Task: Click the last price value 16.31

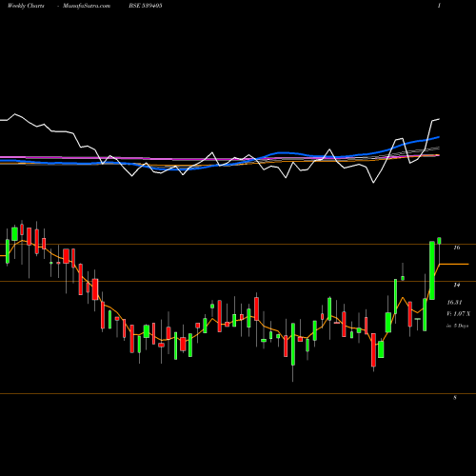Action: (454, 303)
